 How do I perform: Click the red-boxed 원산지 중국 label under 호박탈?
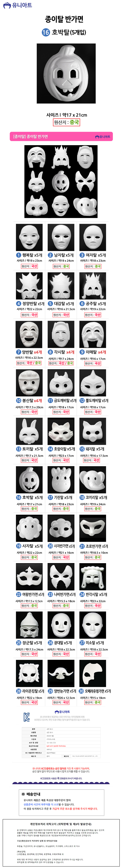pyautogui.click(x=66, y=122)
